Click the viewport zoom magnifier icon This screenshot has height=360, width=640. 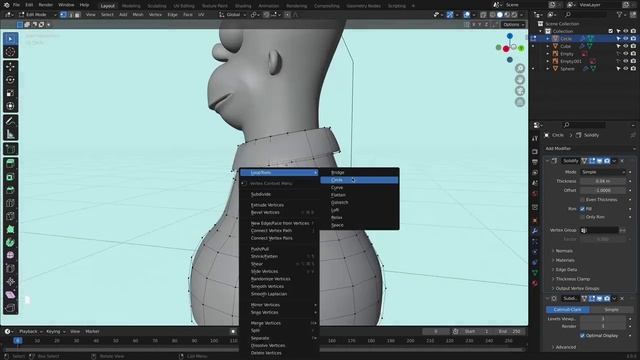pyautogui.click(x=520, y=68)
